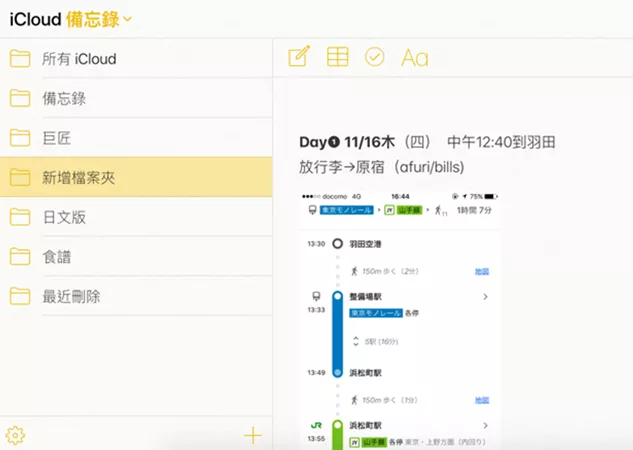Image resolution: width=633 pixels, height=450 pixels.
Task: Open settings with the gear icon
Action: click(x=15, y=435)
